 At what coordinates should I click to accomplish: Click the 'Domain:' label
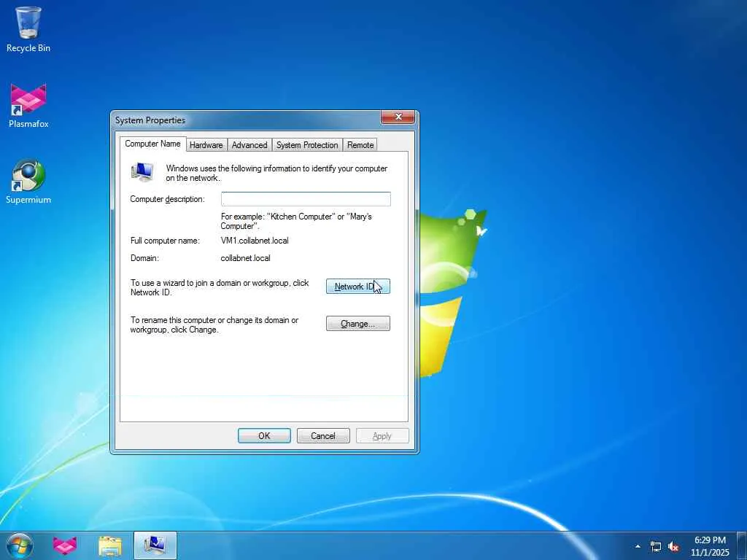coord(144,258)
